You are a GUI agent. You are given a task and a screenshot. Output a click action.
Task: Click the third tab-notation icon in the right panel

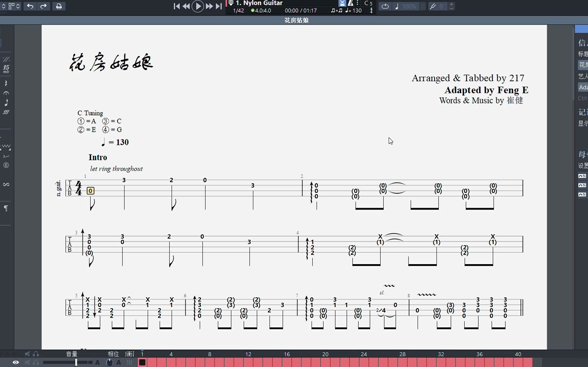(582, 194)
